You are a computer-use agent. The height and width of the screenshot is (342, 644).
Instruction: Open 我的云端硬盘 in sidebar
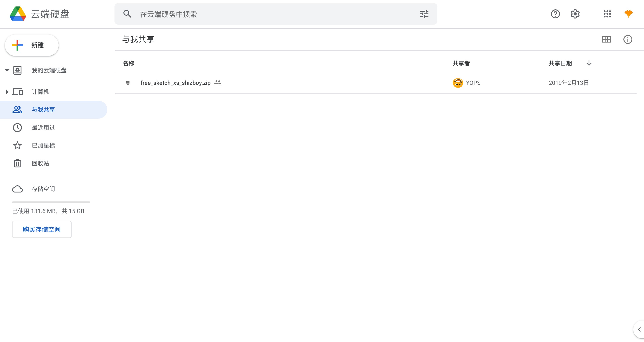point(49,70)
